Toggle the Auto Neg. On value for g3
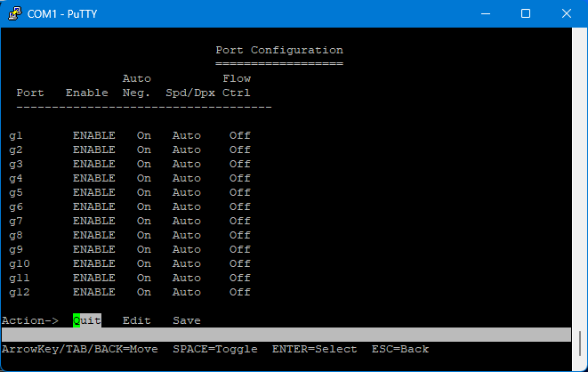Screen dimensions: 588x372 pos(143,164)
